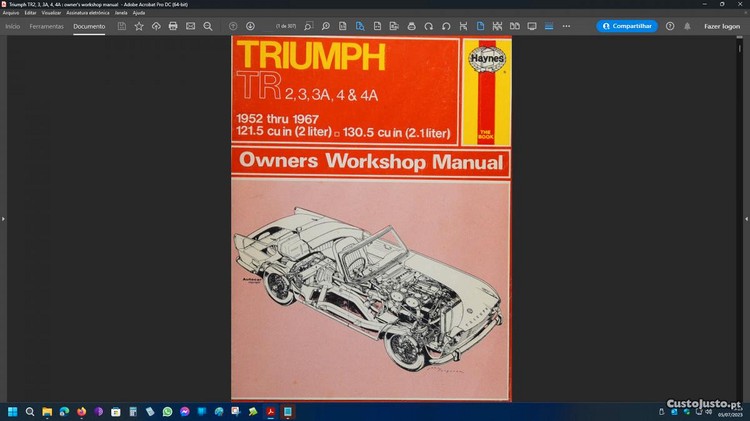Open the Visualizar menu
Image resolution: width=750 pixels, height=421 pixels.
point(50,12)
